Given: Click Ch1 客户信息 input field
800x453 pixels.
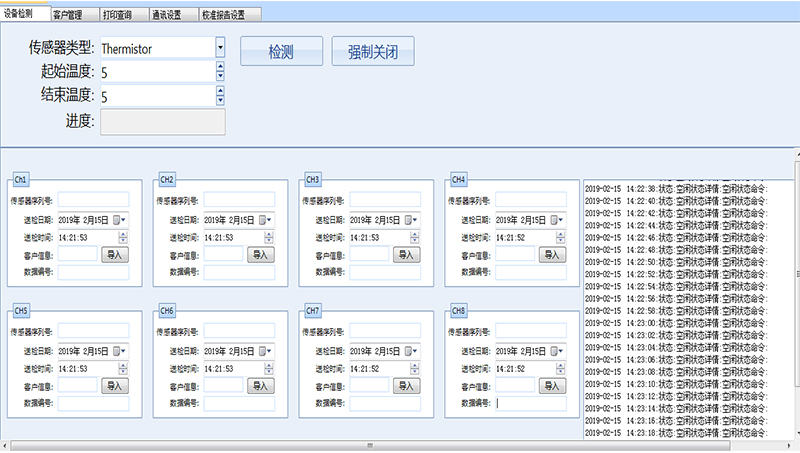Looking at the screenshot, I should pos(78,254).
